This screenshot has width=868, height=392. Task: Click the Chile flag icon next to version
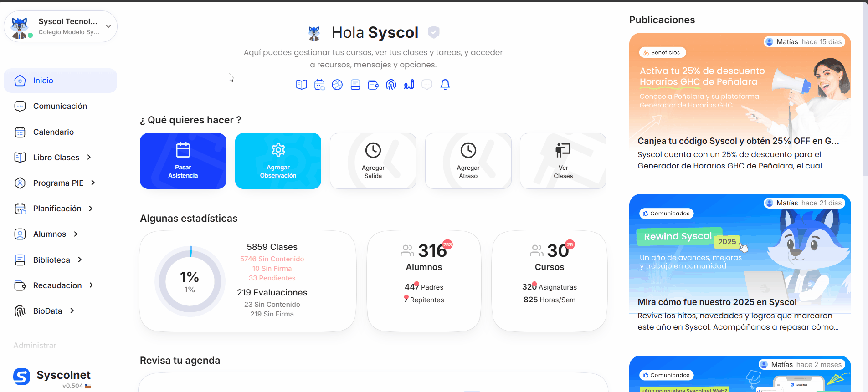pos(88,386)
